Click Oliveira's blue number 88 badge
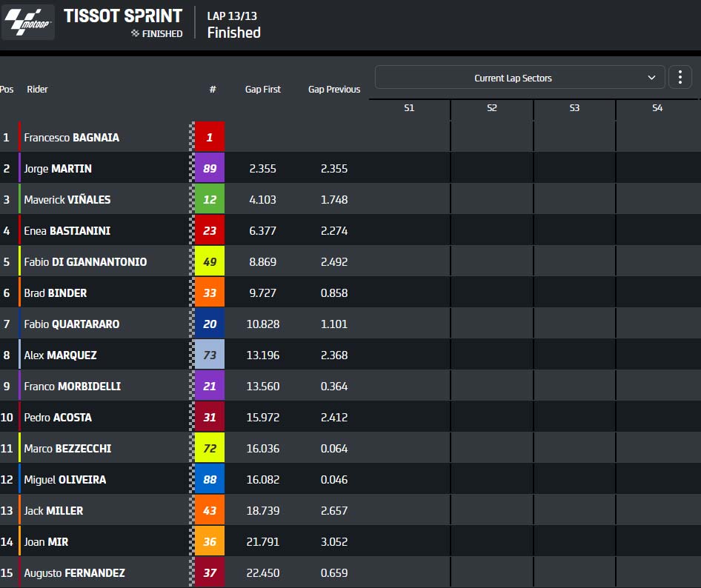This screenshot has height=588, width=701. click(210, 479)
